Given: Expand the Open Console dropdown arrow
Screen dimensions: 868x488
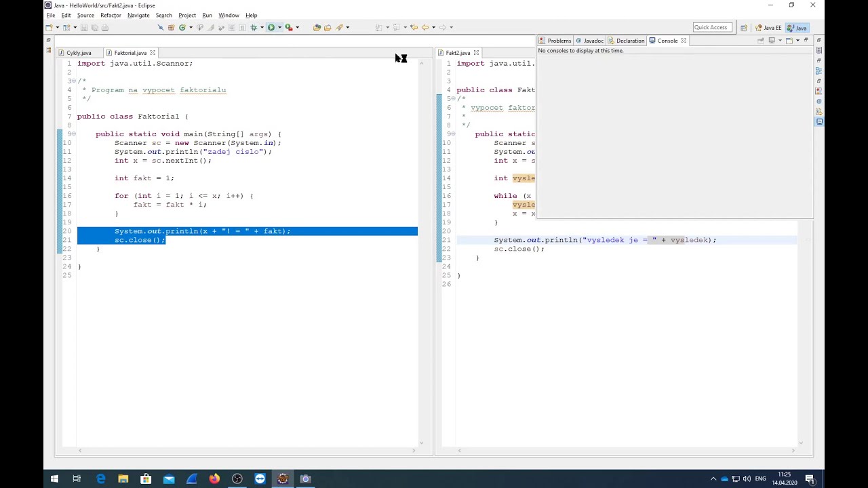Looking at the screenshot, I should click(797, 40).
